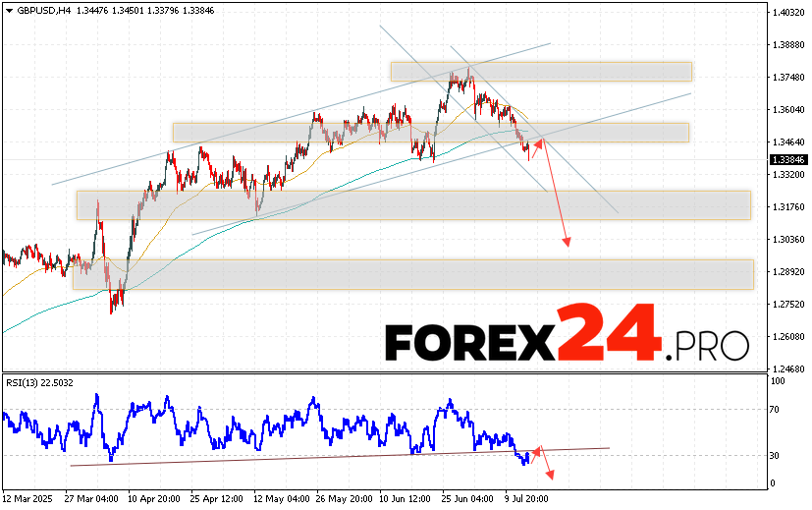Viewport: 812px width, 510px height.
Task: Select the current price tag 1.33846
Action: [x=788, y=159]
